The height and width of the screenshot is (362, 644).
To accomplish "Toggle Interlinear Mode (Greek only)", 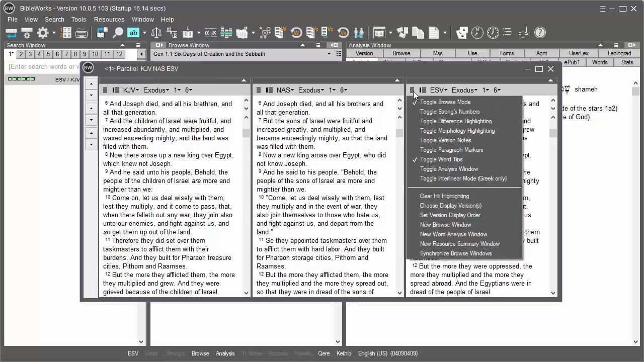I will pos(464,178).
